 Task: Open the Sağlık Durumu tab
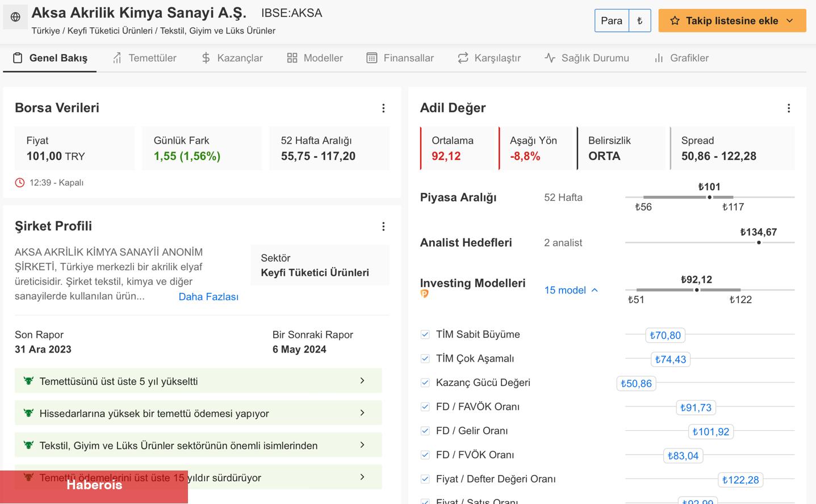click(x=587, y=58)
